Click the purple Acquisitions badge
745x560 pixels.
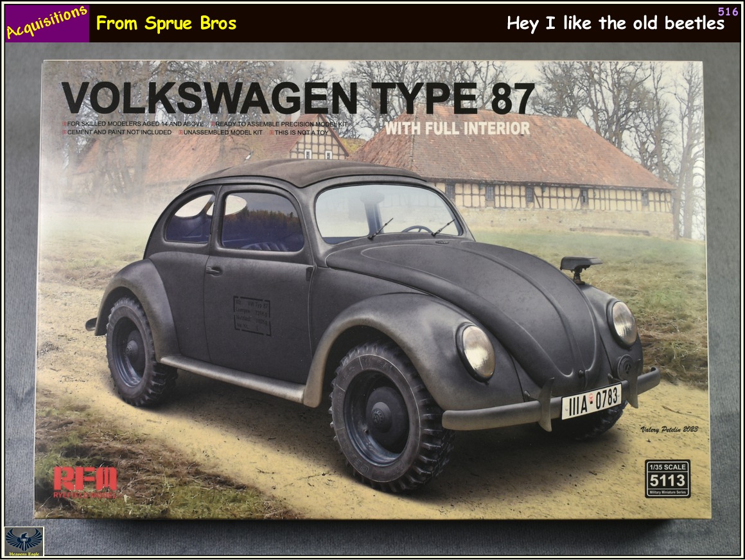(46, 23)
